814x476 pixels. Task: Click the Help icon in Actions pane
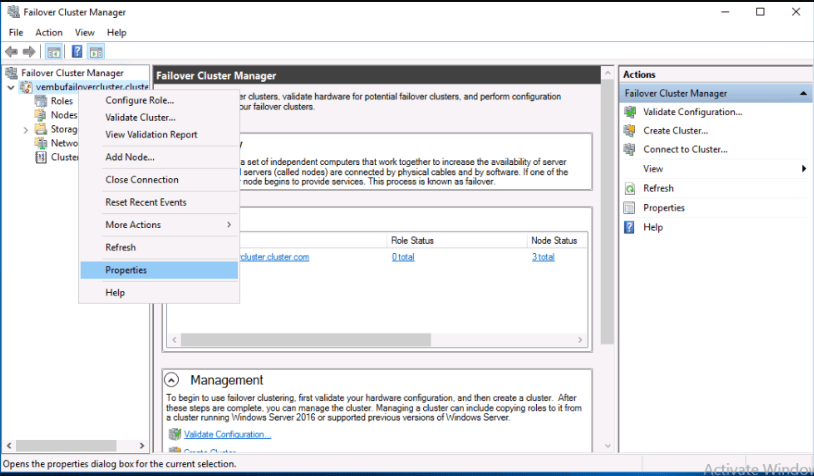(x=629, y=227)
